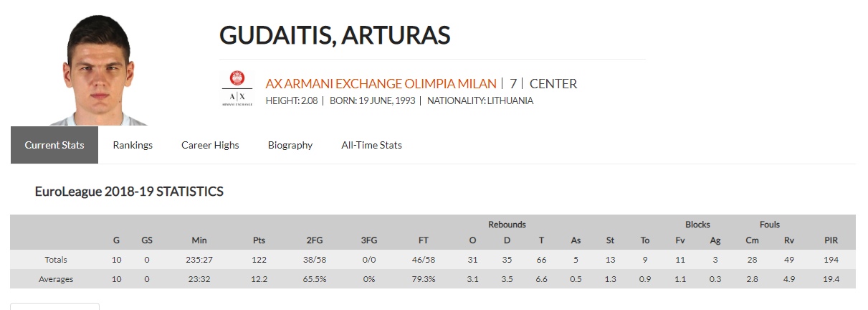868x310 pixels.
Task: Click the PIR column header
Action: (831, 241)
